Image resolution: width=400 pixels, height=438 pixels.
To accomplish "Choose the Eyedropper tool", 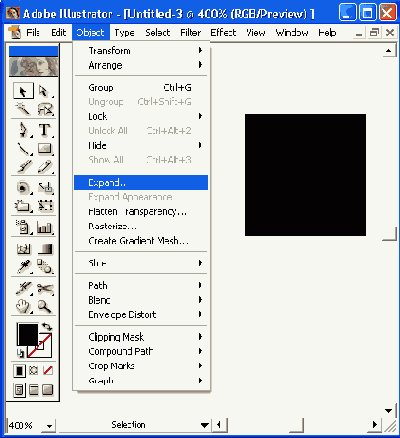I will point(23,267).
